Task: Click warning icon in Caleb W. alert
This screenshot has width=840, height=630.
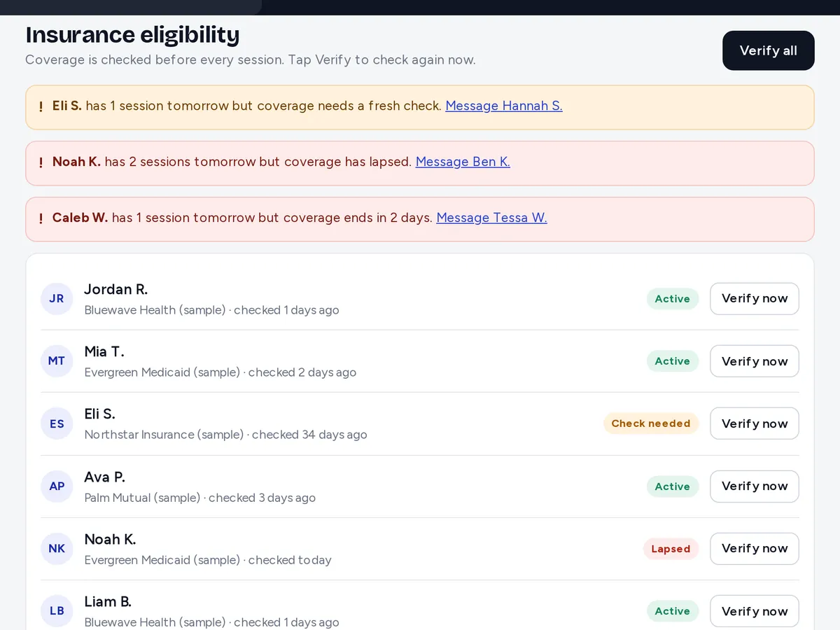Action: 41,218
